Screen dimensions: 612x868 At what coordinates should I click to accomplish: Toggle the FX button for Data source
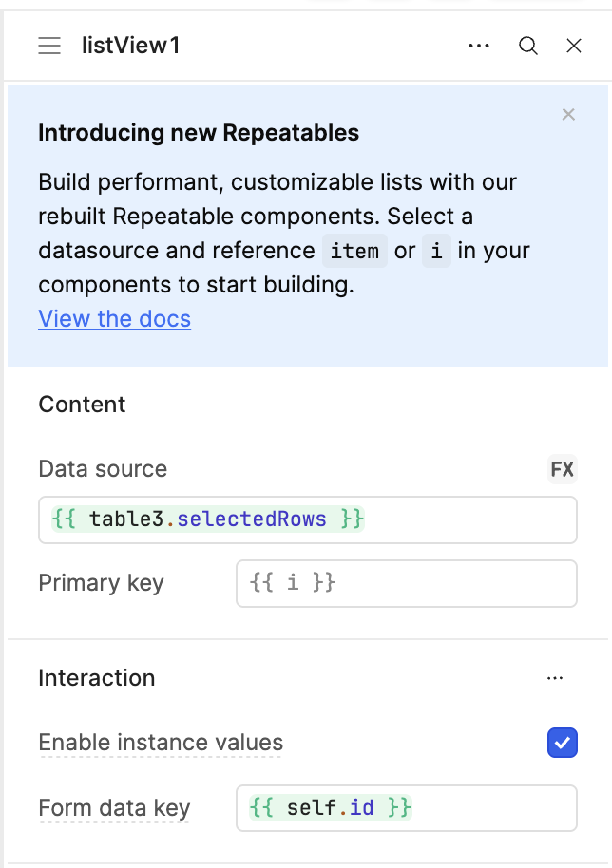pyautogui.click(x=563, y=469)
